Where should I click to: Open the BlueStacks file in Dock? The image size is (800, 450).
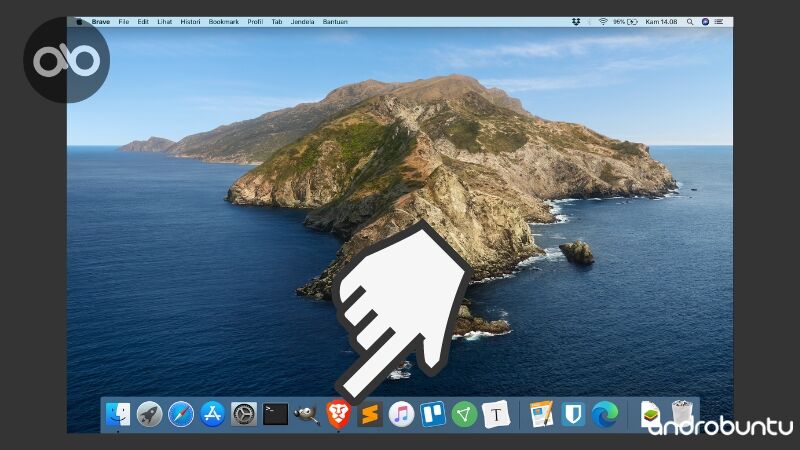pos(651,414)
